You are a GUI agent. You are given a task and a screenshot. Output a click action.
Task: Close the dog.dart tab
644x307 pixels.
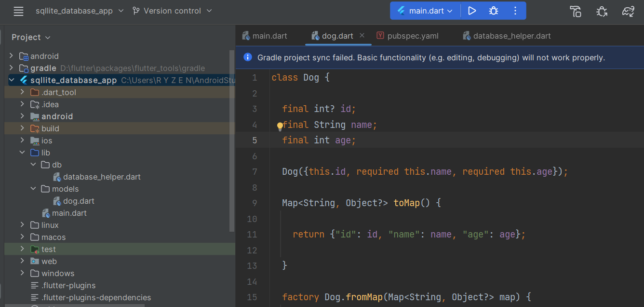click(362, 35)
